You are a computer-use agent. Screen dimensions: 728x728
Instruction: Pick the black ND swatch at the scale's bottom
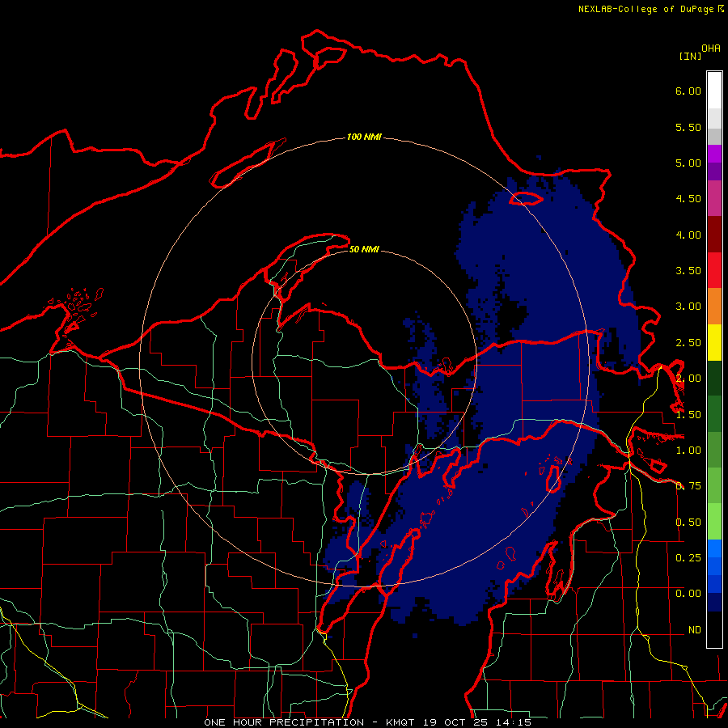coord(714,629)
